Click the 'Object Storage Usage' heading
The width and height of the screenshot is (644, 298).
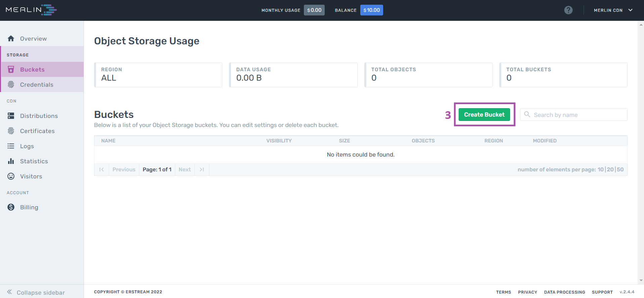147,41
